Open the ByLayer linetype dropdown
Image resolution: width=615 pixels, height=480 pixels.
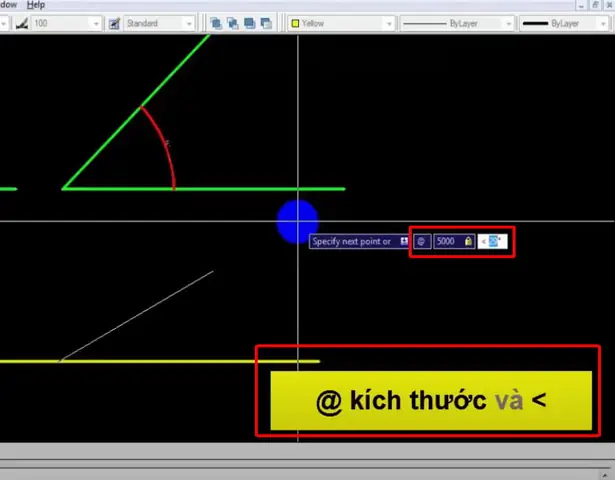pos(508,24)
